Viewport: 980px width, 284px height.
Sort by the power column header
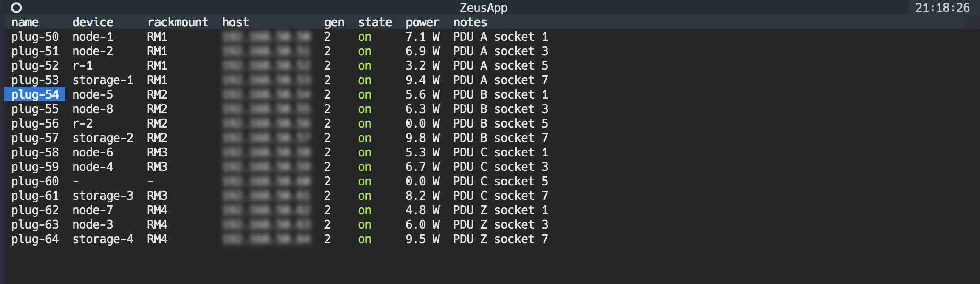pyautogui.click(x=422, y=22)
